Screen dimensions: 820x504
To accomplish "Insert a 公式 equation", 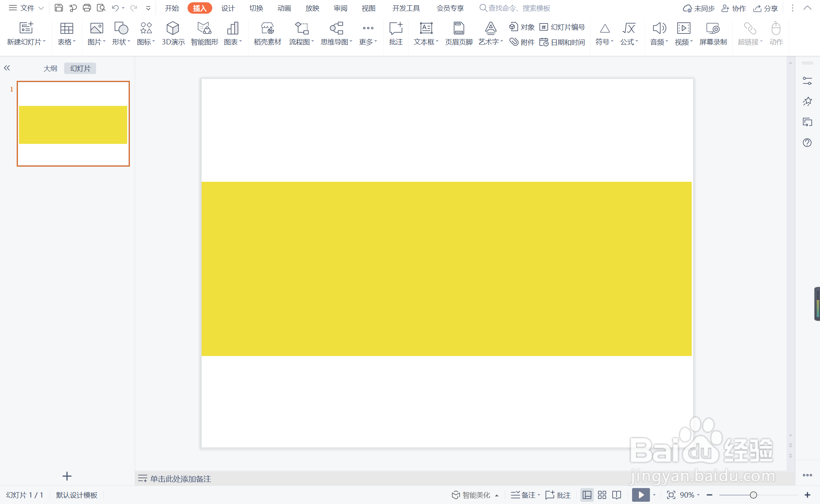I will tap(629, 33).
